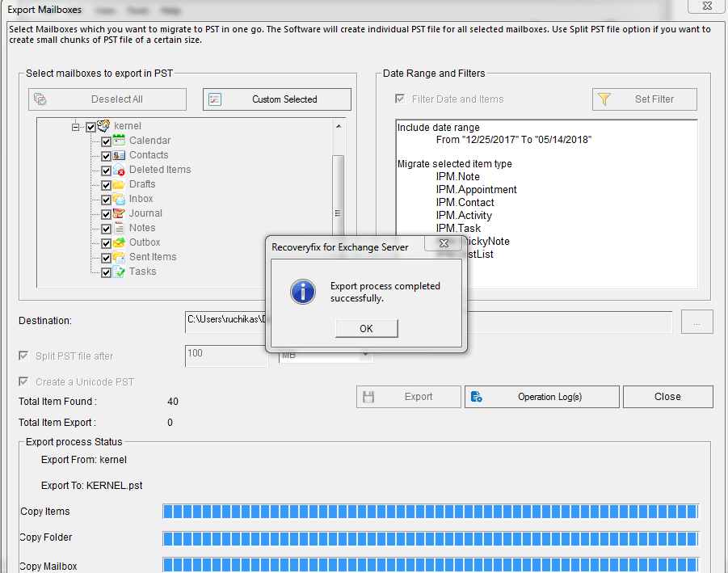
Task: Uncheck the Deleted Items checkbox
Action: click(106, 171)
